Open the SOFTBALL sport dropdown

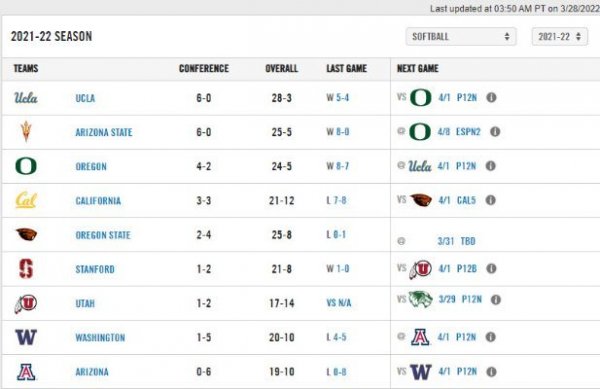coord(461,37)
